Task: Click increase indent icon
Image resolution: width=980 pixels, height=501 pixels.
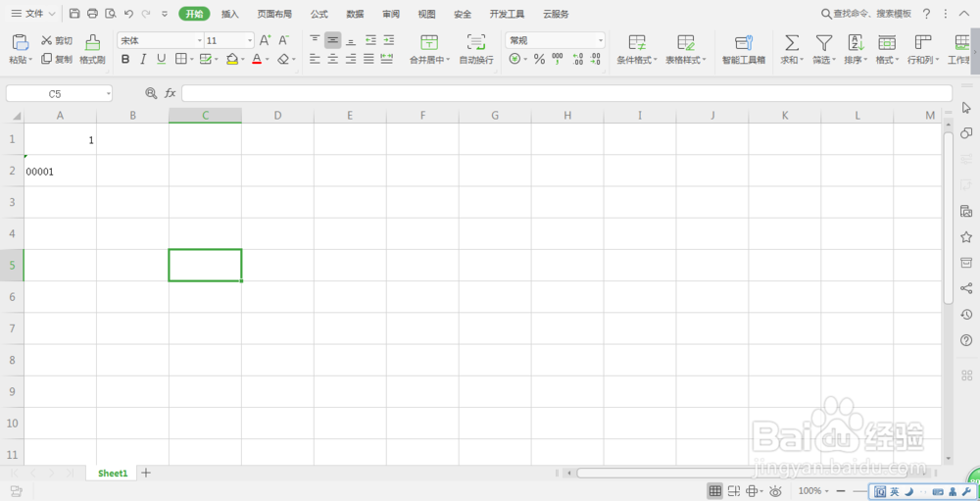Action: pyautogui.click(x=389, y=40)
